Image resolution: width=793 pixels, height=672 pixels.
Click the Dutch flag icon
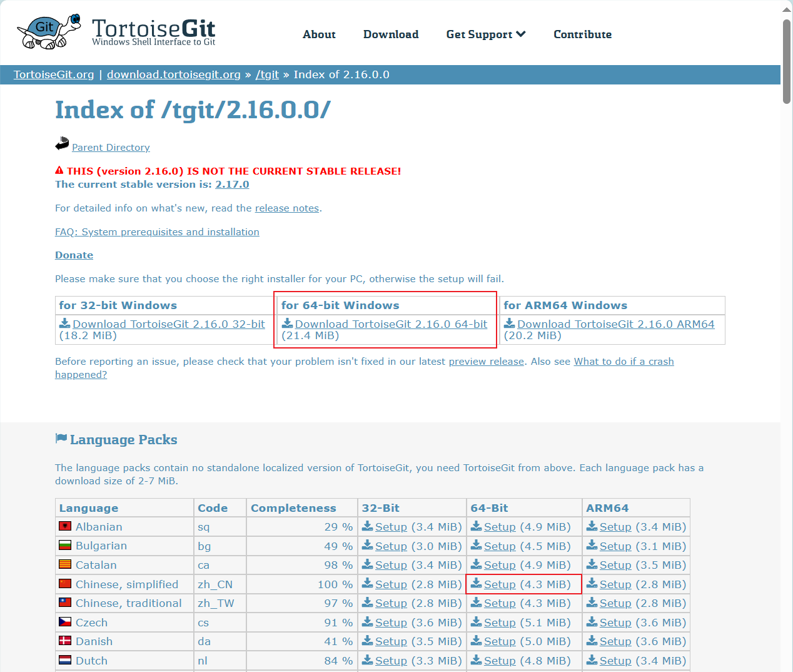(65, 660)
